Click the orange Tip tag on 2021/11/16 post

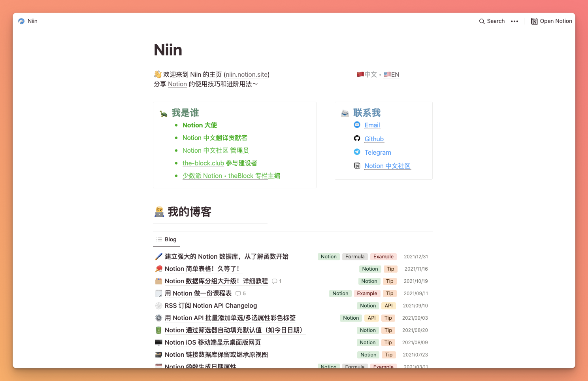click(390, 269)
